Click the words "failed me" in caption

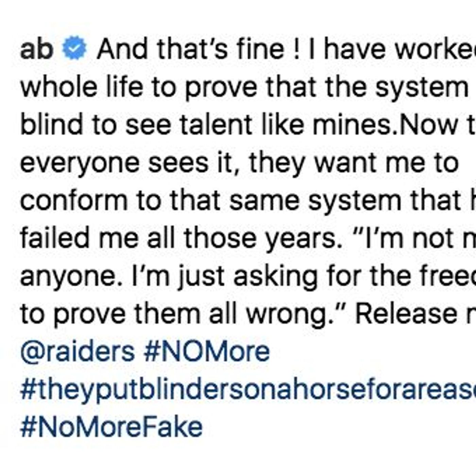[80, 238]
